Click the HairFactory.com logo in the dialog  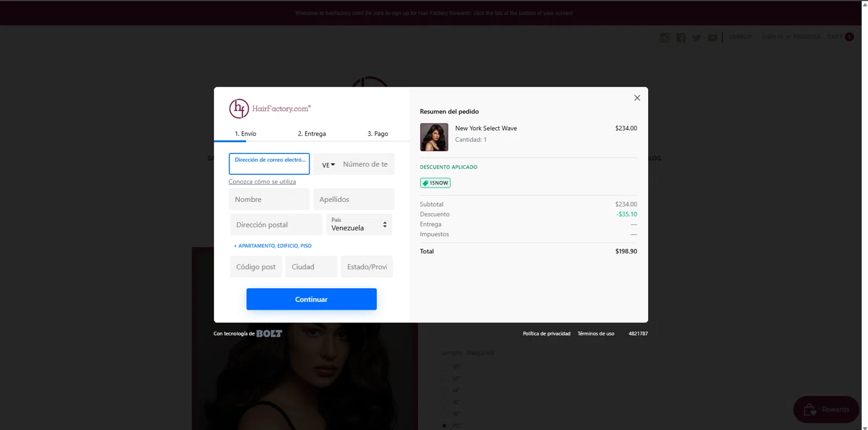tap(270, 108)
